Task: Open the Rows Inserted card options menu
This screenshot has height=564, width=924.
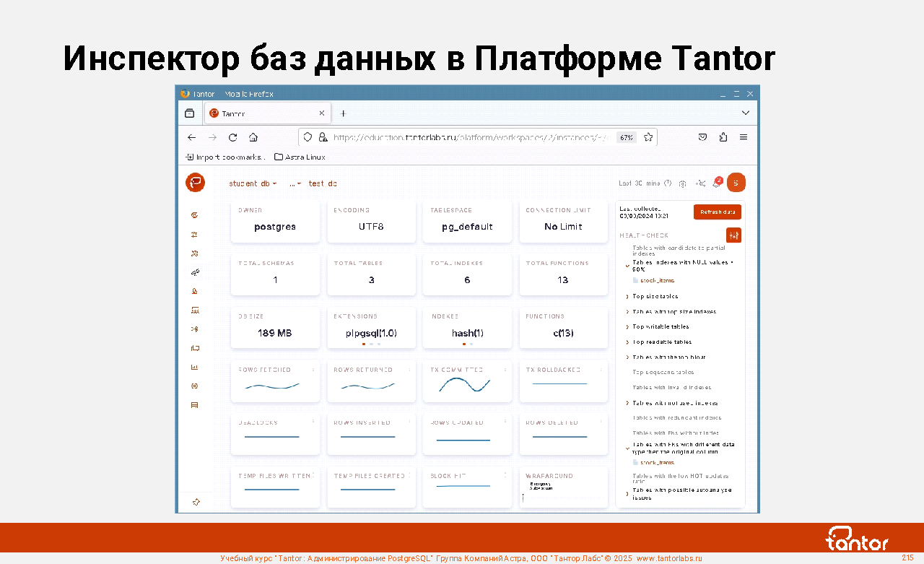Action: coord(409,422)
